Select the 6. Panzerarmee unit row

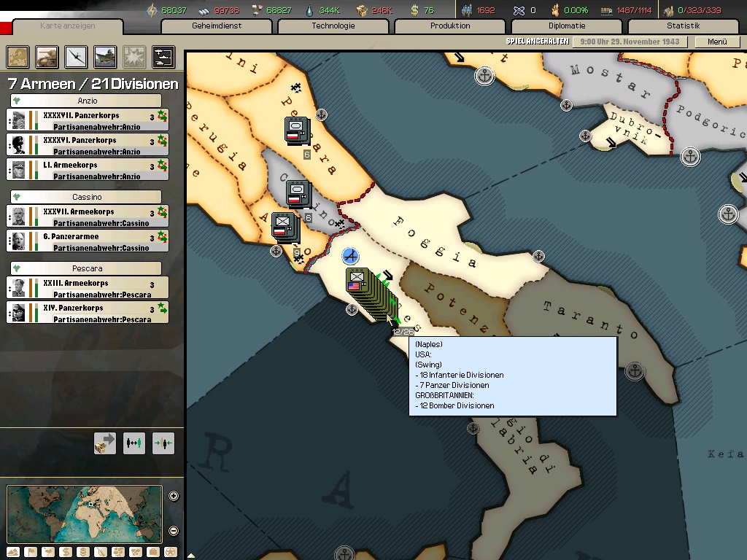pos(88,241)
